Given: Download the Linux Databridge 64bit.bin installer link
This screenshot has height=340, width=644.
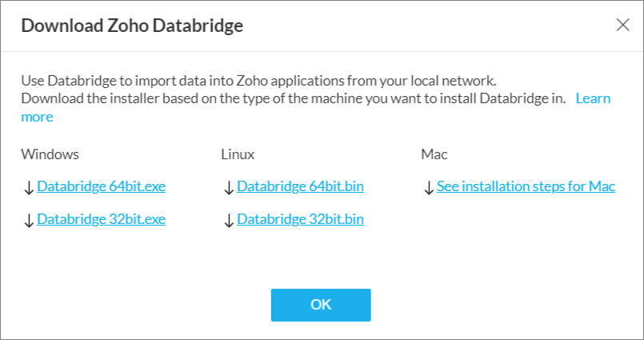Looking at the screenshot, I should [300, 187].
